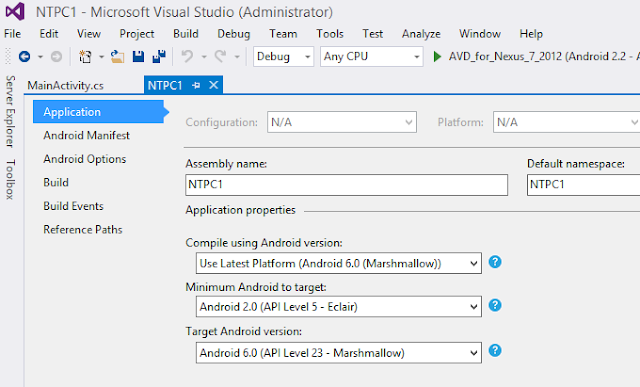Switch to the MainActivity.cs tab
Screen dimensions: 640x387
pos(65,85)
